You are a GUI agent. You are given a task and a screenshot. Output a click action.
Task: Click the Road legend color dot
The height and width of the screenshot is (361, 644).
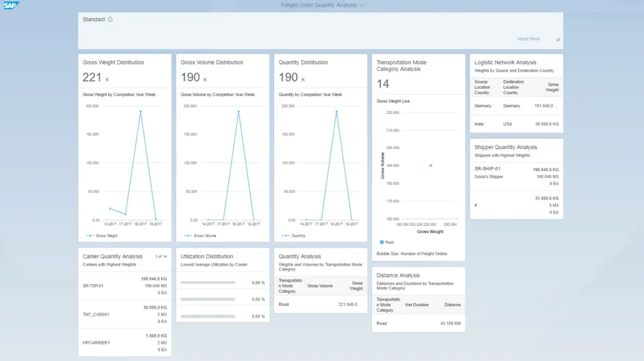coord(381,242)
